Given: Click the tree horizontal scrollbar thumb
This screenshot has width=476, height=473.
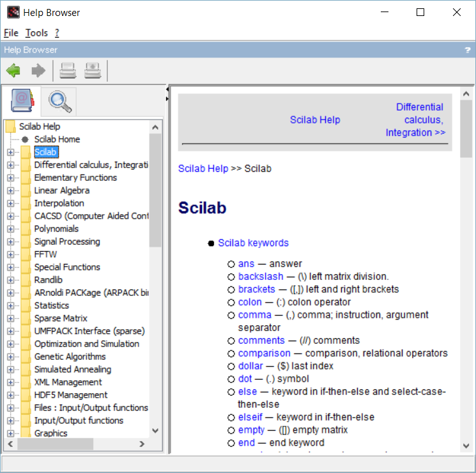Looking at the screenshot, I should coord(55,444).
